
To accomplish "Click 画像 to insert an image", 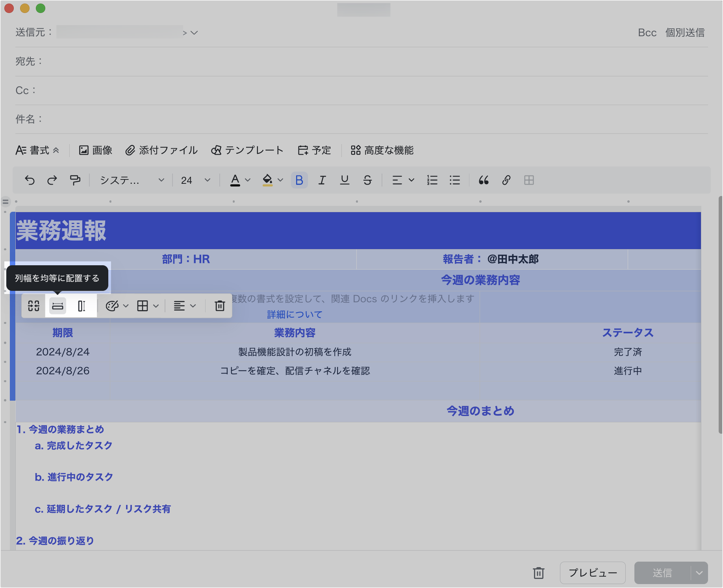I will tap(96, 150).
